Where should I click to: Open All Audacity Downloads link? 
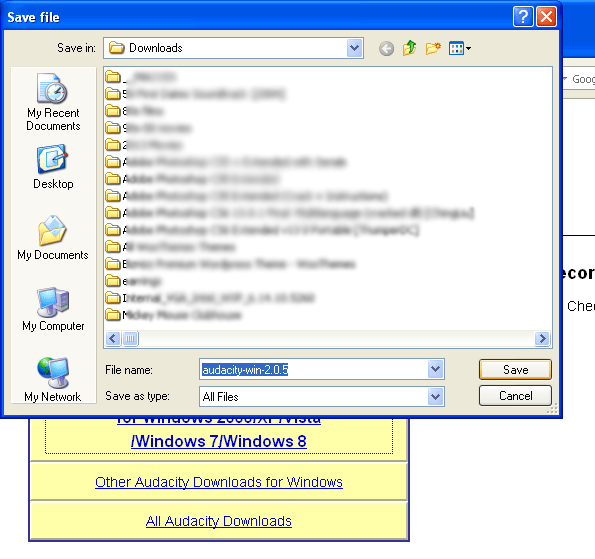coord(219,521)
